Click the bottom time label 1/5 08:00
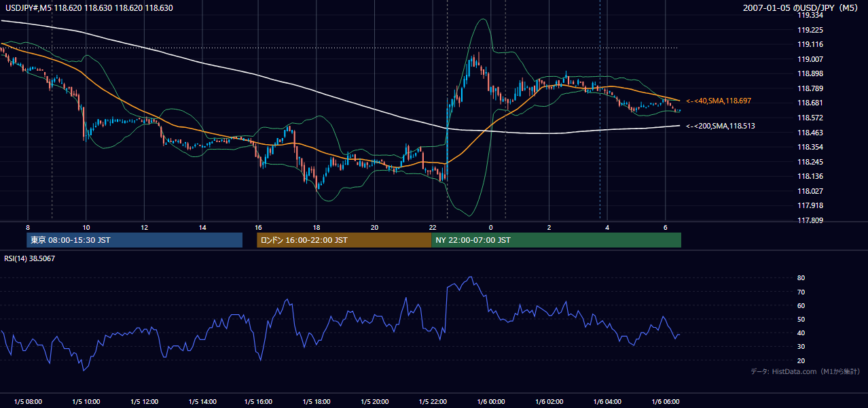Viewport: 868px width, 408px height. click(x=28, y=401)
